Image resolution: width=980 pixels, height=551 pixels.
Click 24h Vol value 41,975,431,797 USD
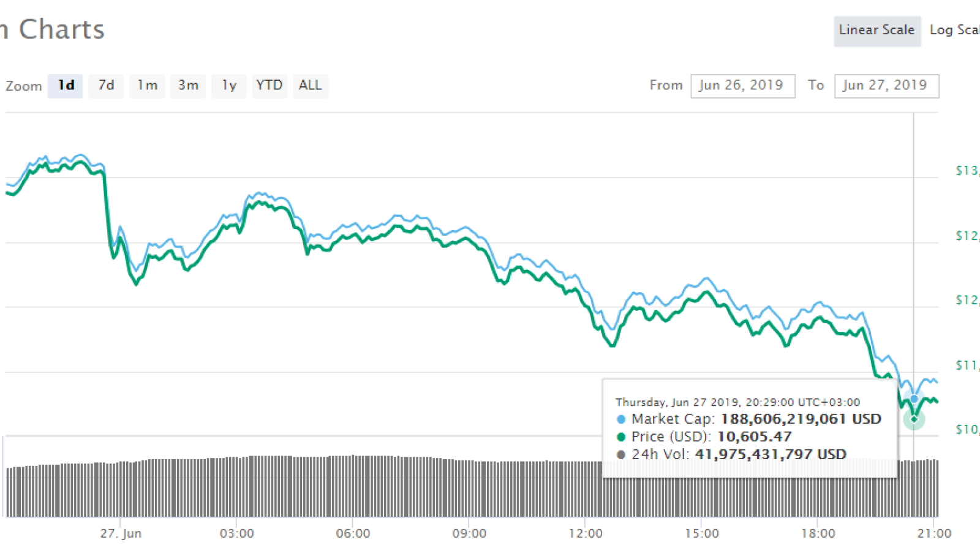[771, 455]
